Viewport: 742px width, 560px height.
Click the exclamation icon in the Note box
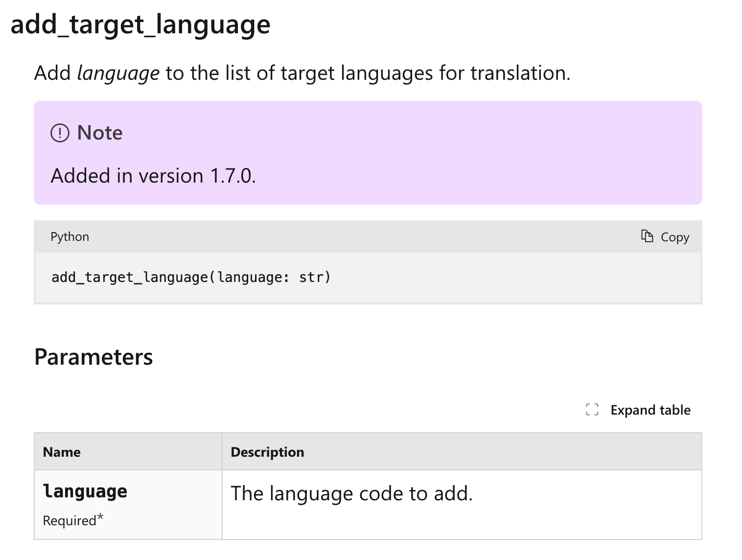(60, 133)
